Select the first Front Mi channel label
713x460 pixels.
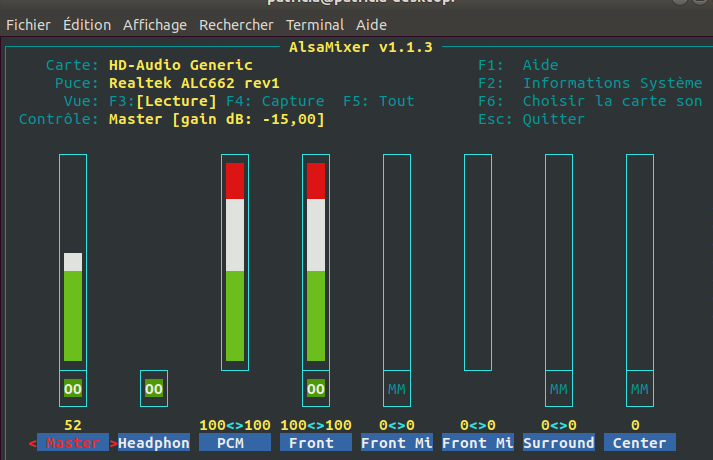coord(397,443)
